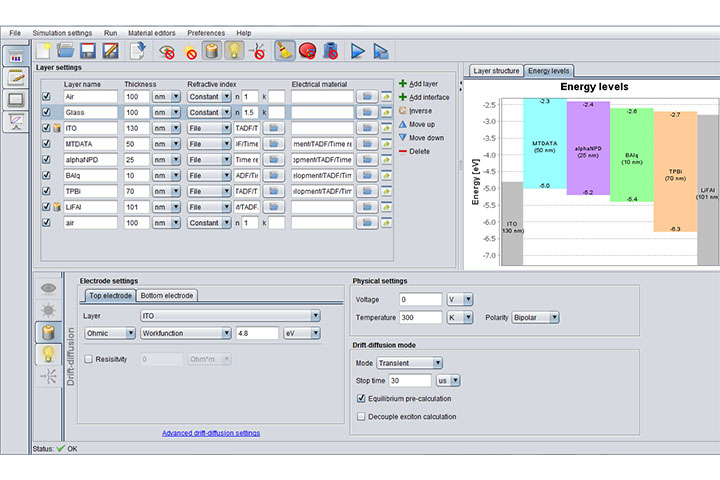Open the Preferences menu
The image size is (720, 480).
(206, 33)
